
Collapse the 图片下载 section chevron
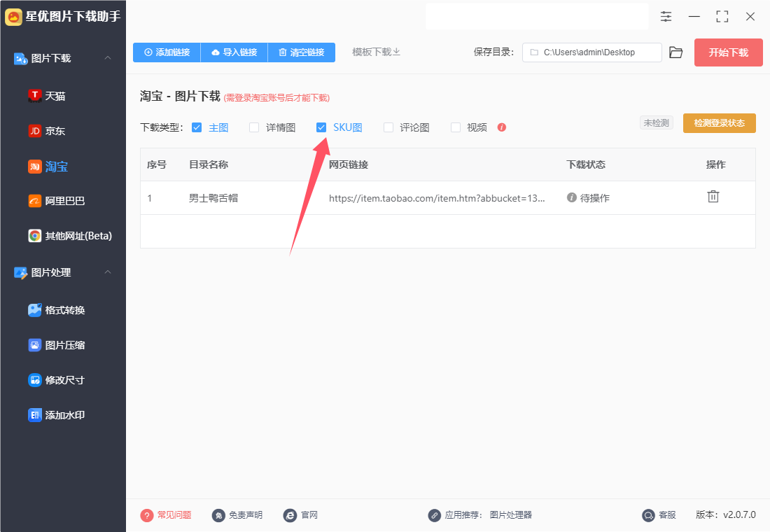click(108, 58)
